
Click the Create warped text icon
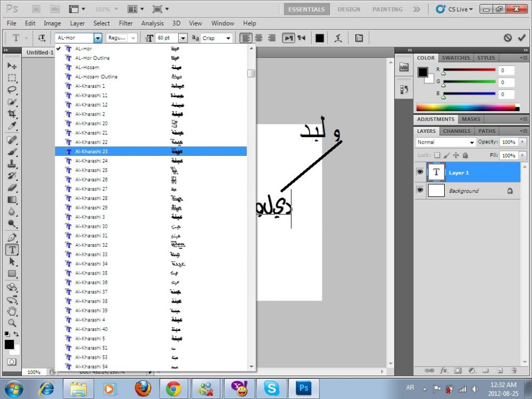(338, 38)
